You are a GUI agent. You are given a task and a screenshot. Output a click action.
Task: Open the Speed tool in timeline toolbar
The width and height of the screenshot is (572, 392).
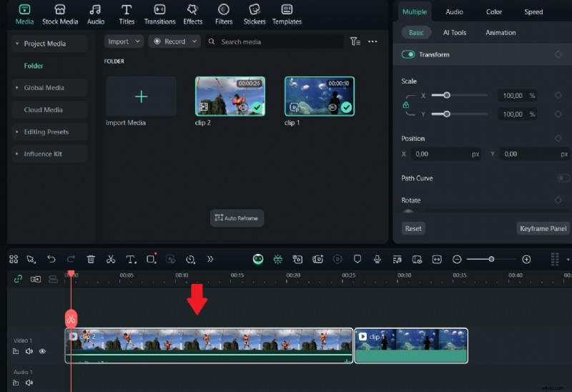(190, 259)
